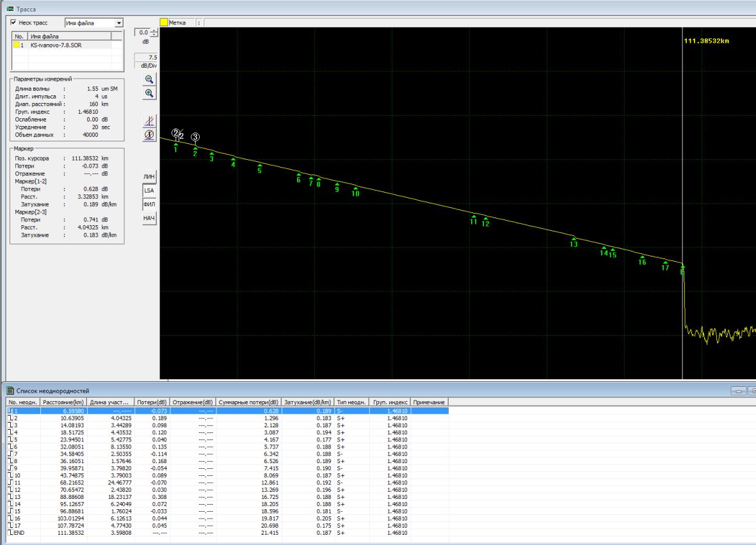The width and height of the screenshot is (756, 545).
Task: Toggle the LSA approximation button
Action: click(149, 191)
